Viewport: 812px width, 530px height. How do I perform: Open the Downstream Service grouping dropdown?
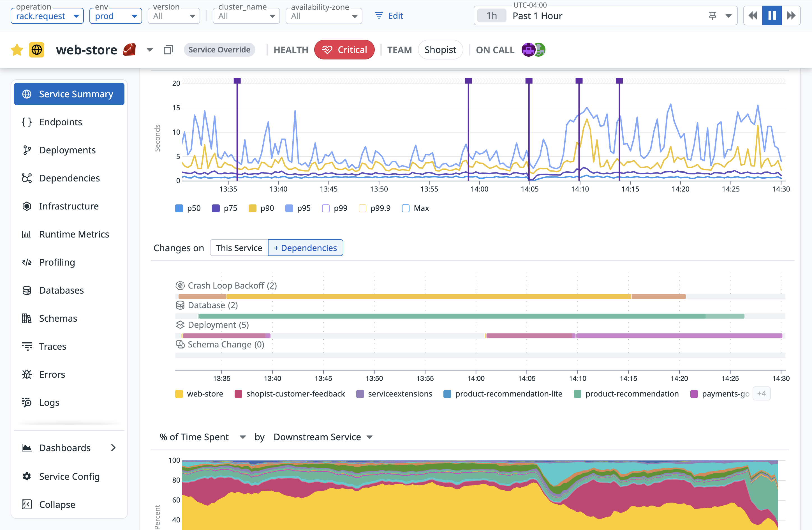[x=323, y=437]
